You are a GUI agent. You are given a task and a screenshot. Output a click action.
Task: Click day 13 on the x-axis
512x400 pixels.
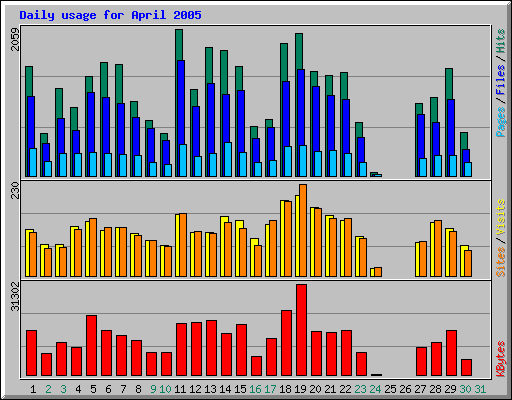[210, 389]
